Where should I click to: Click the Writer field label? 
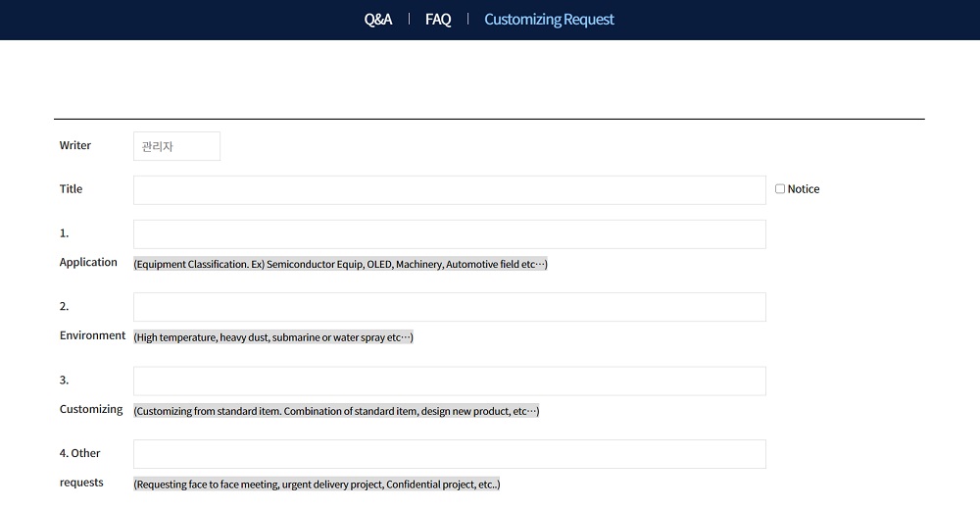75,145
